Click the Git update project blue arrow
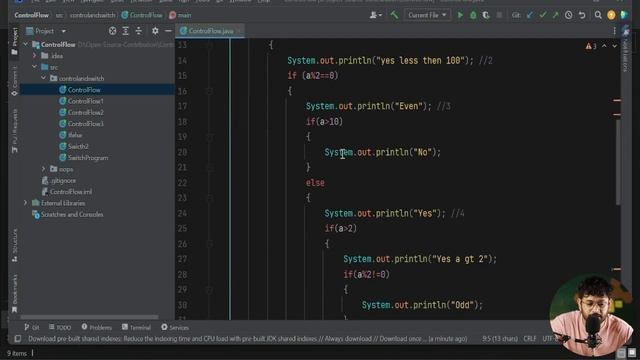The height and width of the screenshot is (360, 640). 530,15
